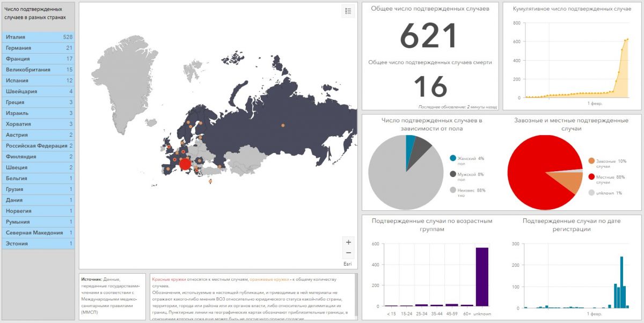Click the red Местные случаи legend swatch

(591, 177)
